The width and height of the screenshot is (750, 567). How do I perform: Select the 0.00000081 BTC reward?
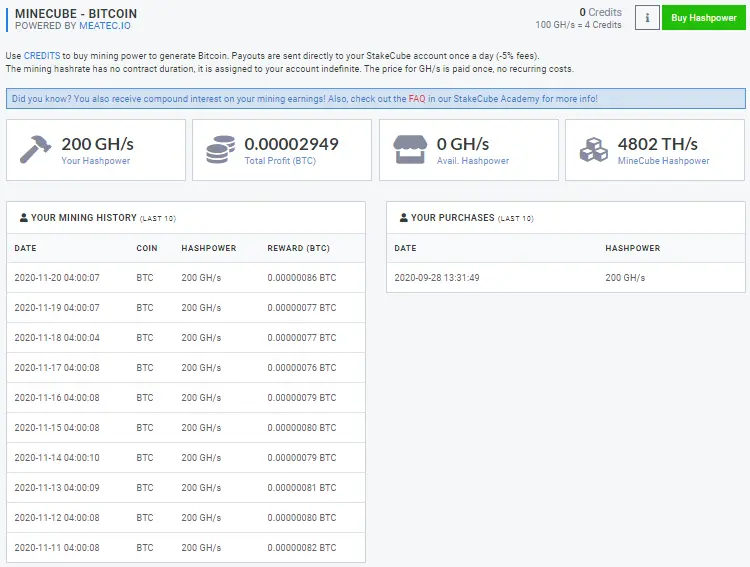tap(302, 488)
